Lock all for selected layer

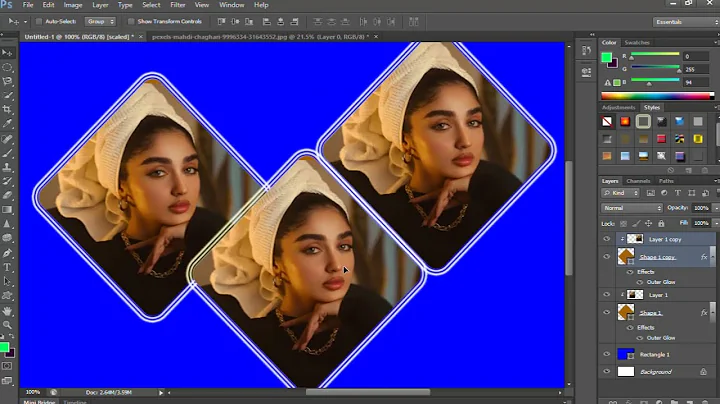[661, 224]
